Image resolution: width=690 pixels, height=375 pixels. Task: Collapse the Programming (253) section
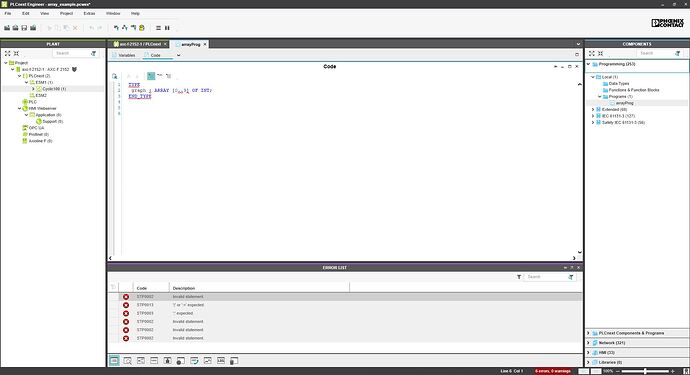coord(588,64)
